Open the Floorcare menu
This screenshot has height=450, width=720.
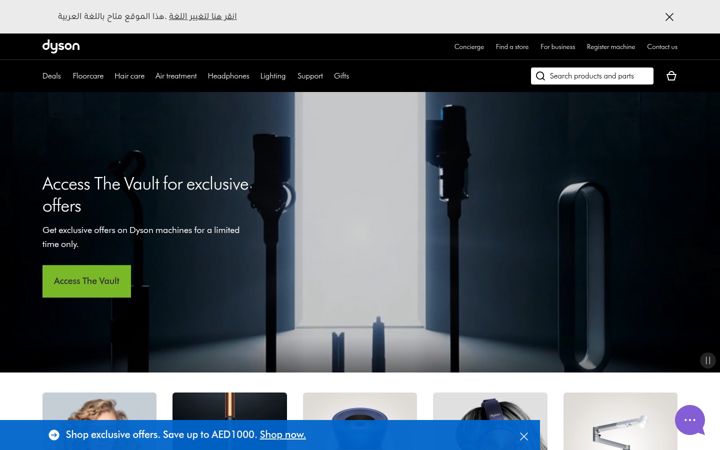tap(88, 76)
